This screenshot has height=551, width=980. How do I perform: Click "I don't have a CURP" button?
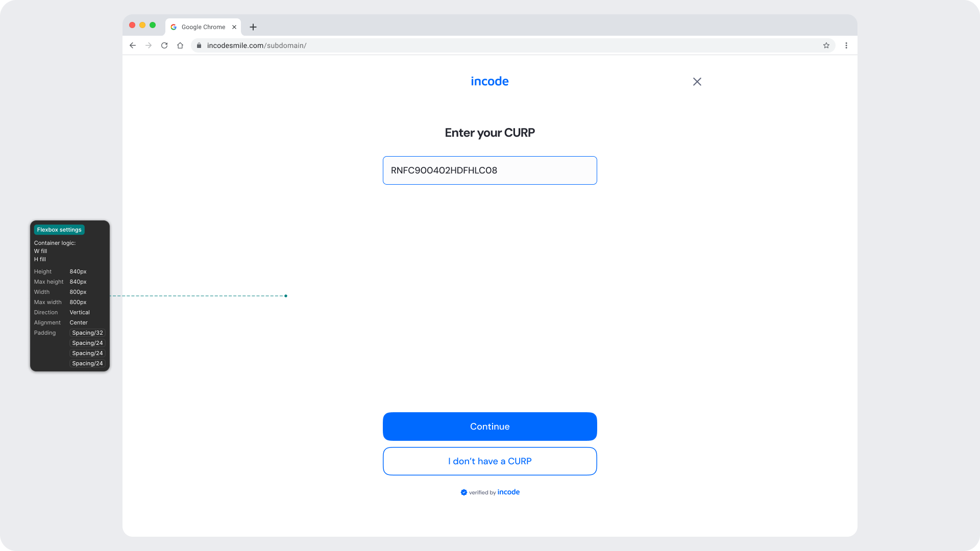click(x=489, y=461)
